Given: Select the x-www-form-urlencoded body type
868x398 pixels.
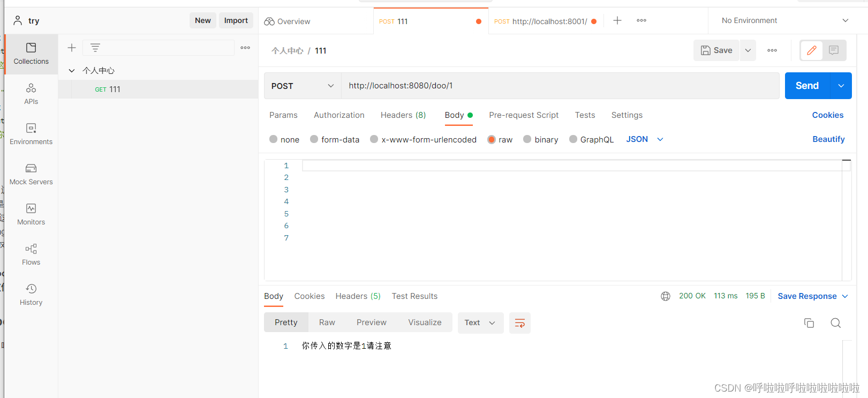Looking at the screenshot, I should pos(374,139).
